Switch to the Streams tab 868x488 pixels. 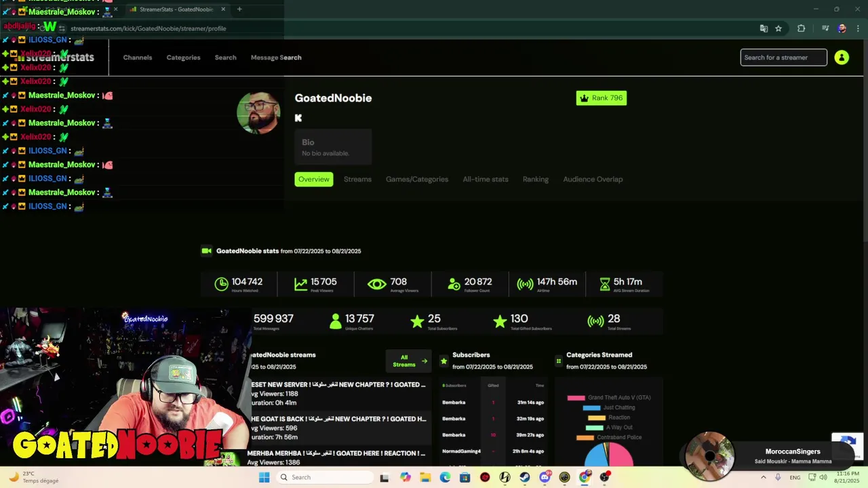coord(357,180)
